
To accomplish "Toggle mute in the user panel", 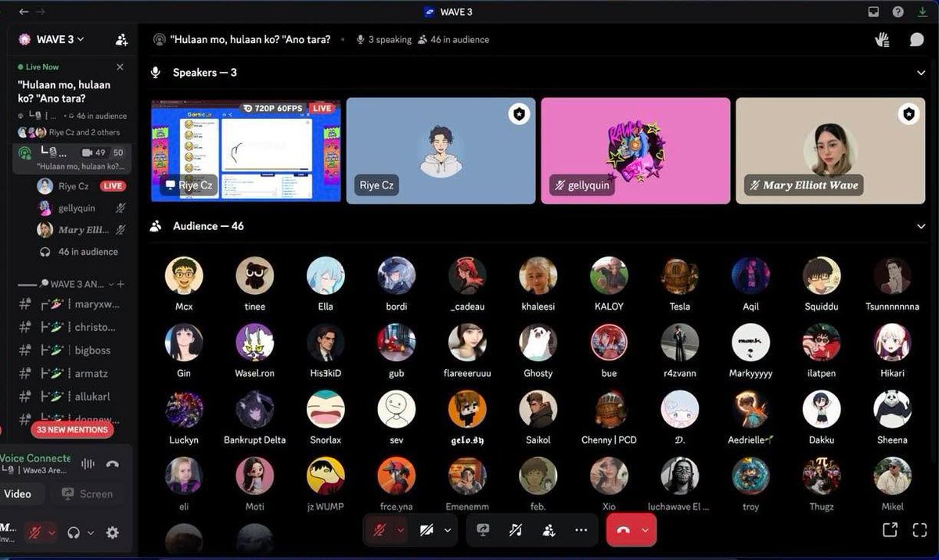I will tap(34, 533).
